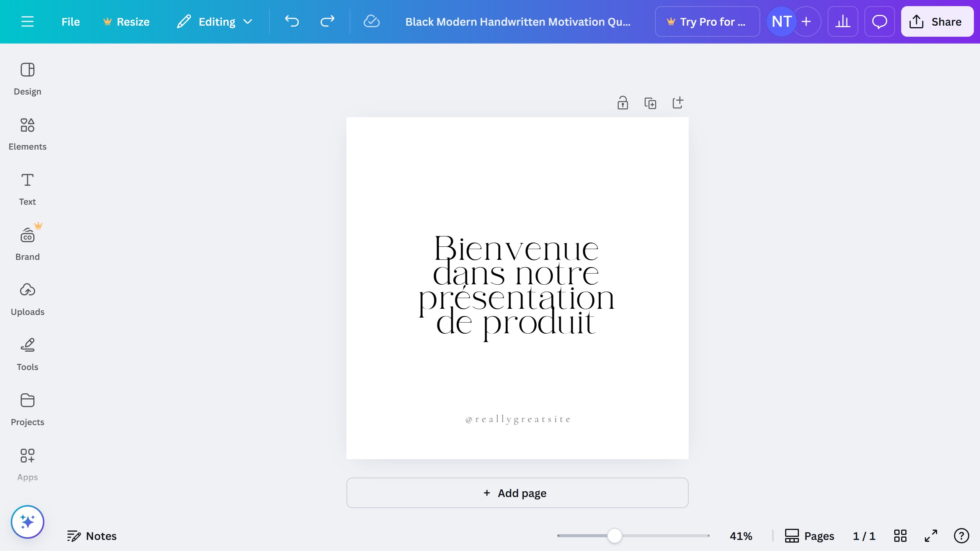The width and height of the screenshot is (980, 551).
Task: Open the File menu
Action: 70,21
